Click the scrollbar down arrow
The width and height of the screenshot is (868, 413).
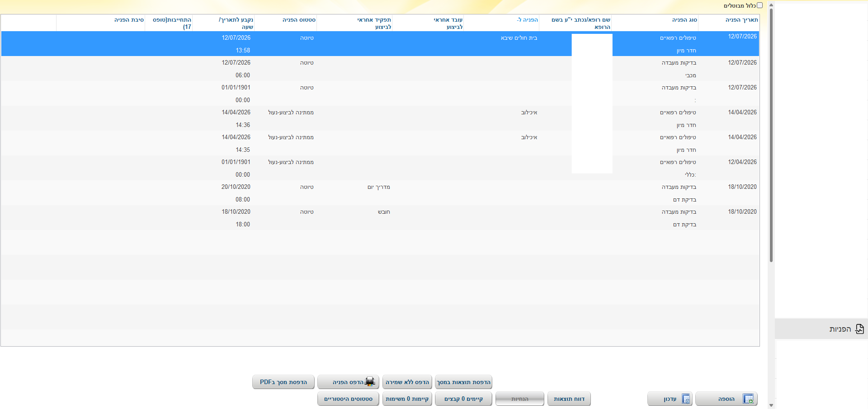click(x=771, y=405)
